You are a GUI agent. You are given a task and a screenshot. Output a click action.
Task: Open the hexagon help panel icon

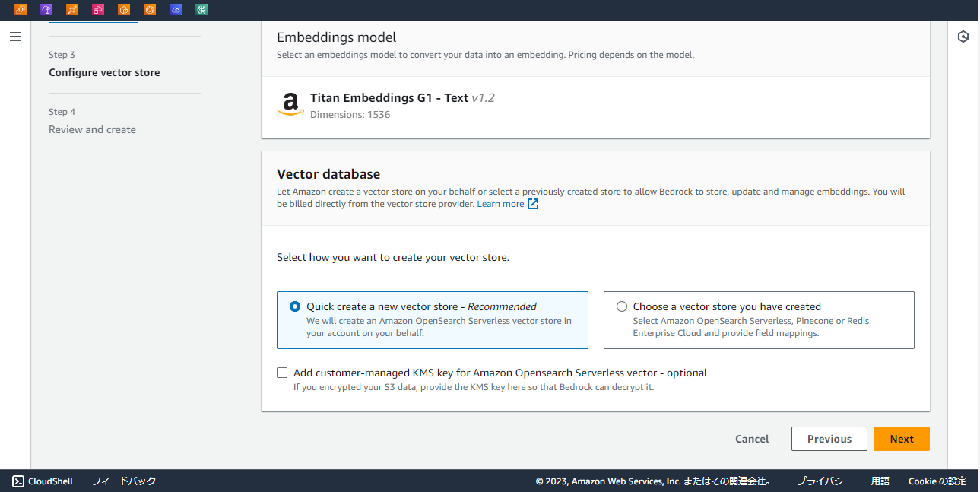963,37
